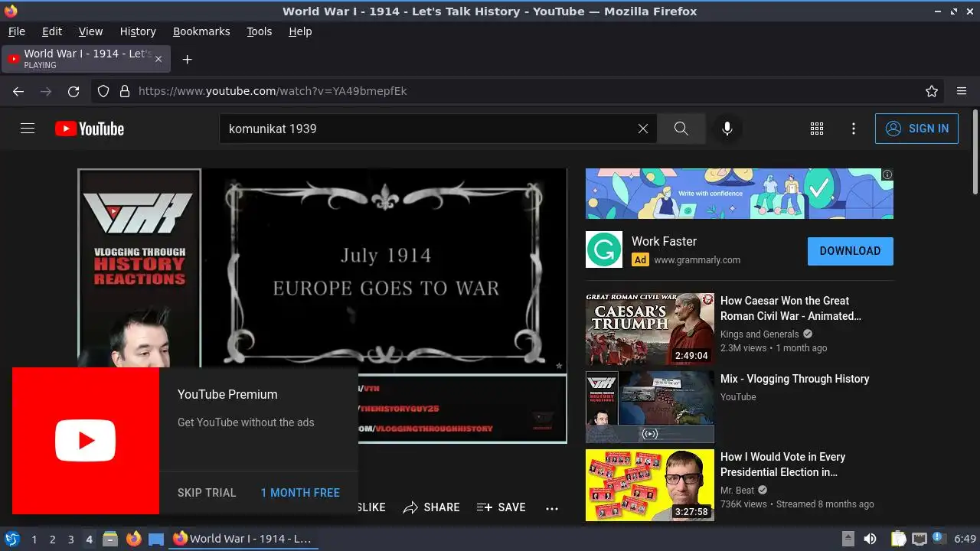Screen dimensions: 980x551
Task: Click the blue desktop icon in the taskbar
Action: (156, 540)
